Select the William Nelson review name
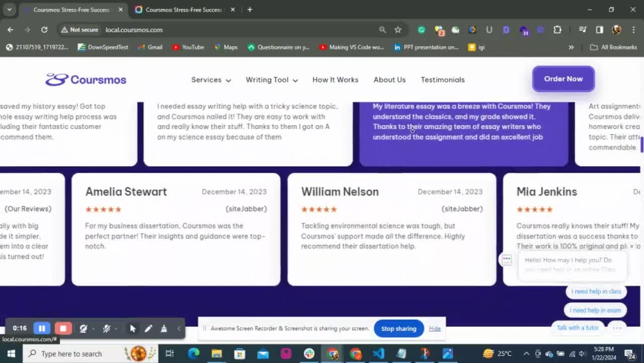Image resolution: width=644 pixels, height=363 pixels. click(x=339, y=191)
